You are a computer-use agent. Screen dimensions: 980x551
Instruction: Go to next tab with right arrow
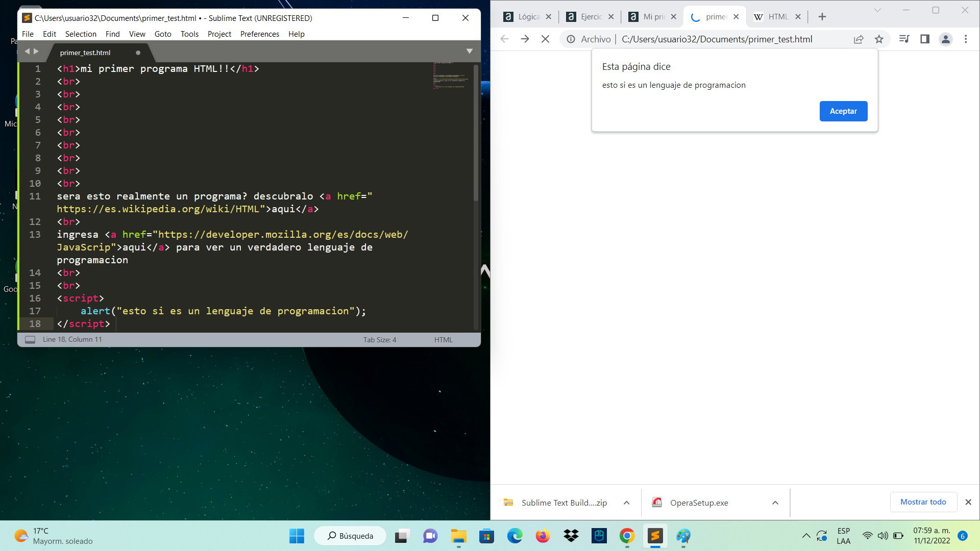click(36, 51)
